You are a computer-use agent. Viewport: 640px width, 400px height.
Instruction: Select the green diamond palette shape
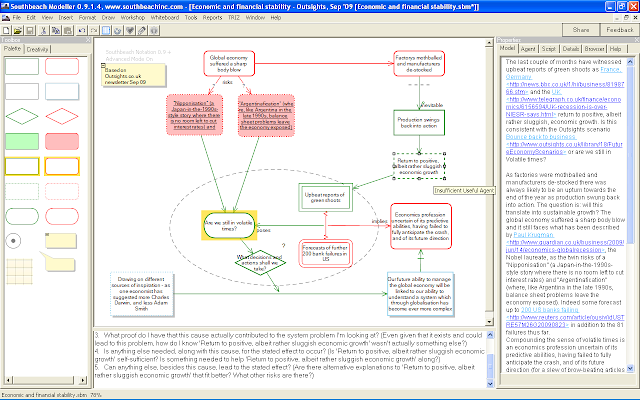(22, 116)
